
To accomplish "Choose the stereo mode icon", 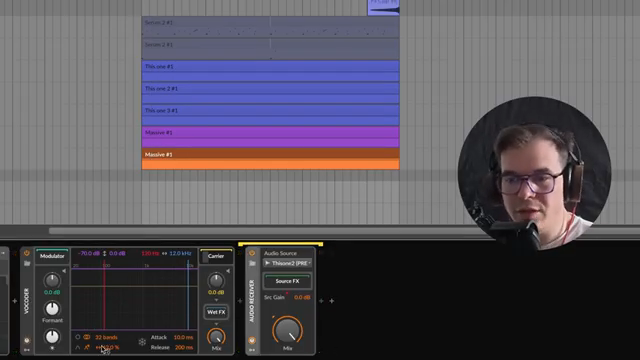I will pyautogui.click(x=87, y=337).
